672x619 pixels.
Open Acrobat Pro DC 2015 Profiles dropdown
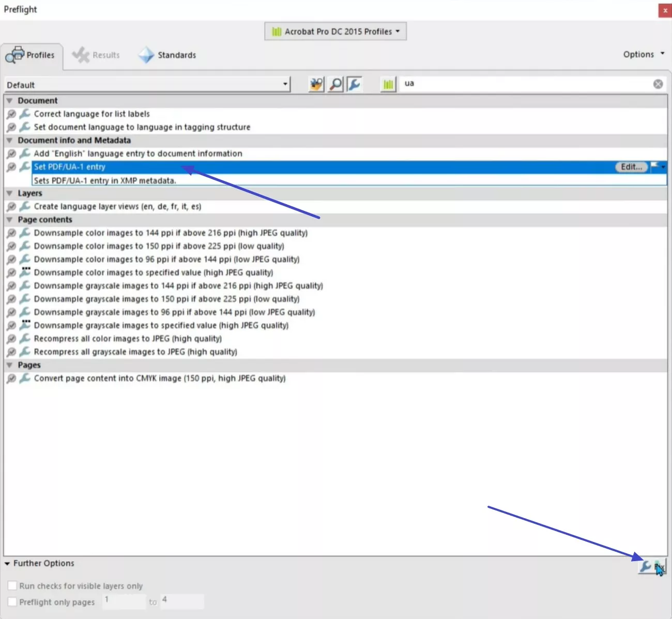(335, 32)
